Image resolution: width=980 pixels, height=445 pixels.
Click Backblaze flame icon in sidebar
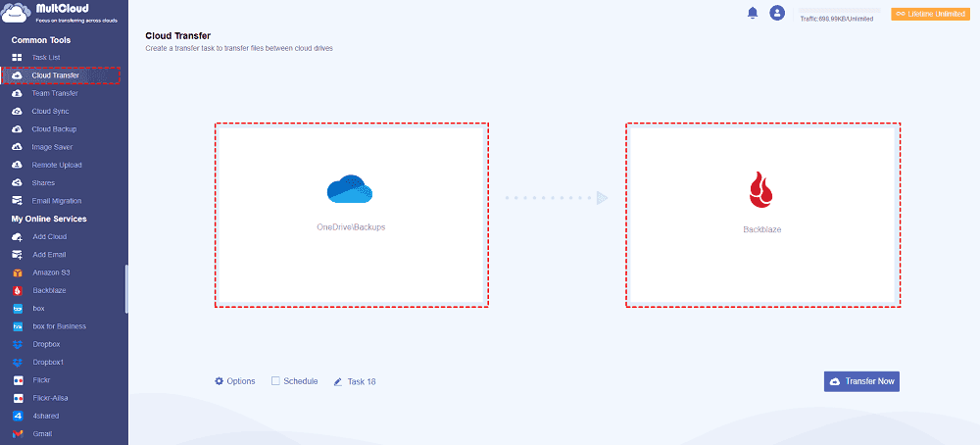click(18, 291)
